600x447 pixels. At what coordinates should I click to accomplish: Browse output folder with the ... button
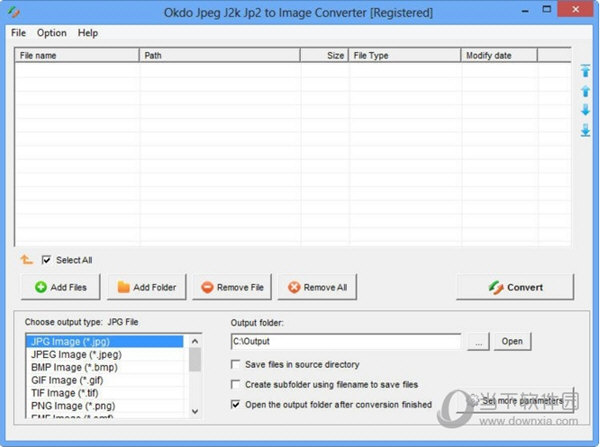478,341
